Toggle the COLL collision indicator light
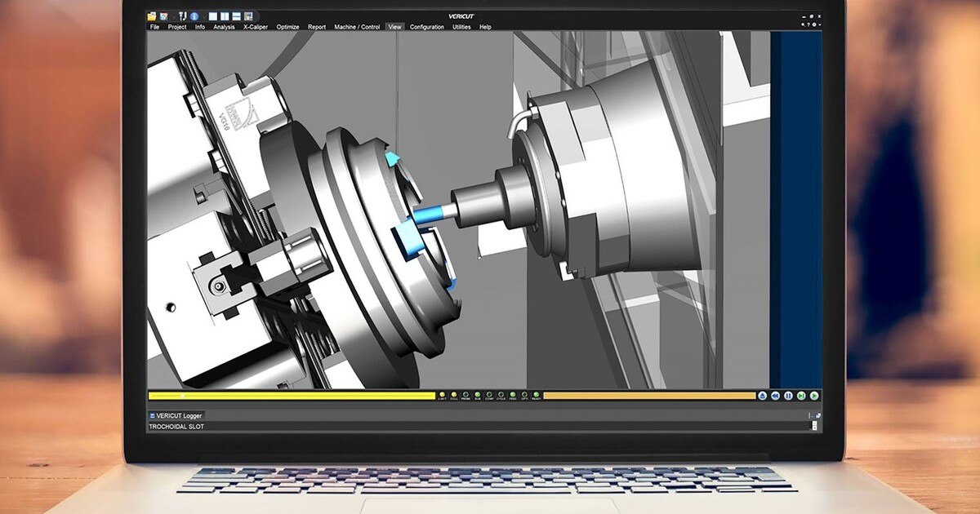 [x=454, y=396]
